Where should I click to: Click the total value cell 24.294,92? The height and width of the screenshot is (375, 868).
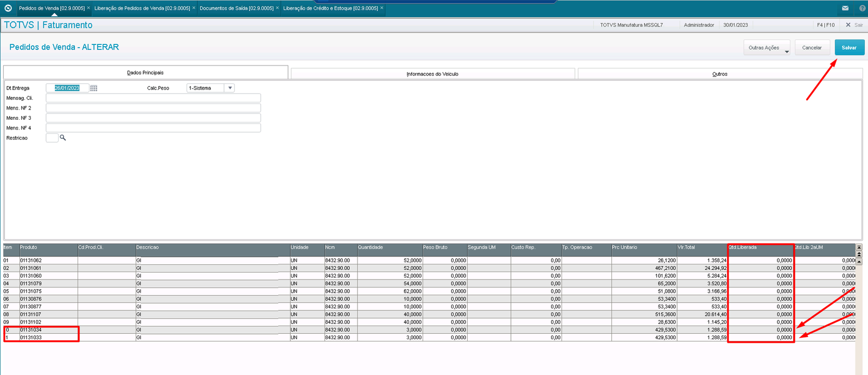pos(702,268)
